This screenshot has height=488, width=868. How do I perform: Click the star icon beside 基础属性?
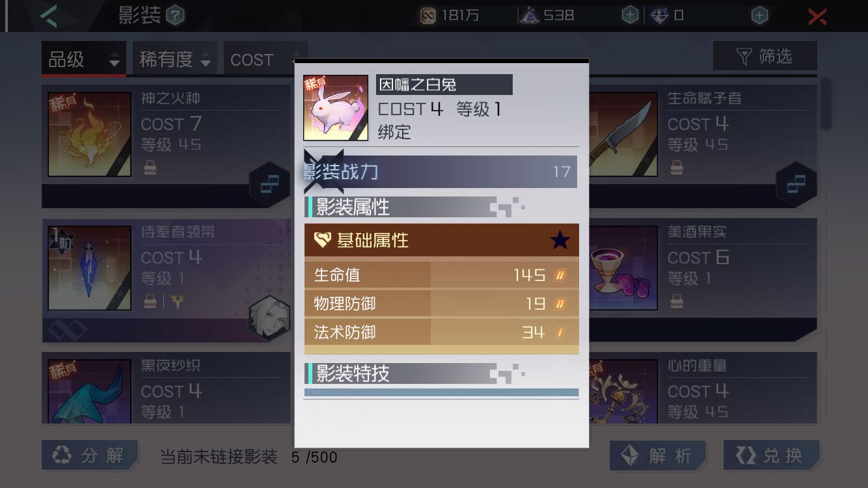pyautogui.click(x=560, y=241)
